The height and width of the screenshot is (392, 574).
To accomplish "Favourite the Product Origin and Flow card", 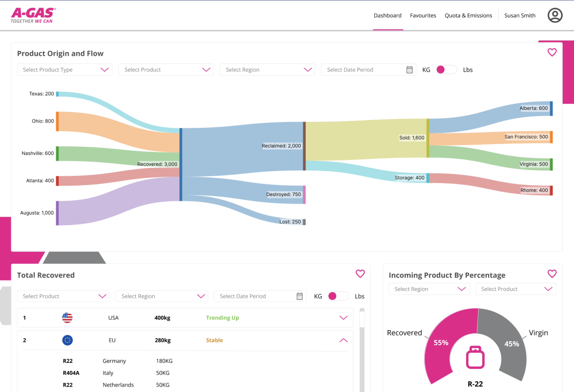I will 552,52.
